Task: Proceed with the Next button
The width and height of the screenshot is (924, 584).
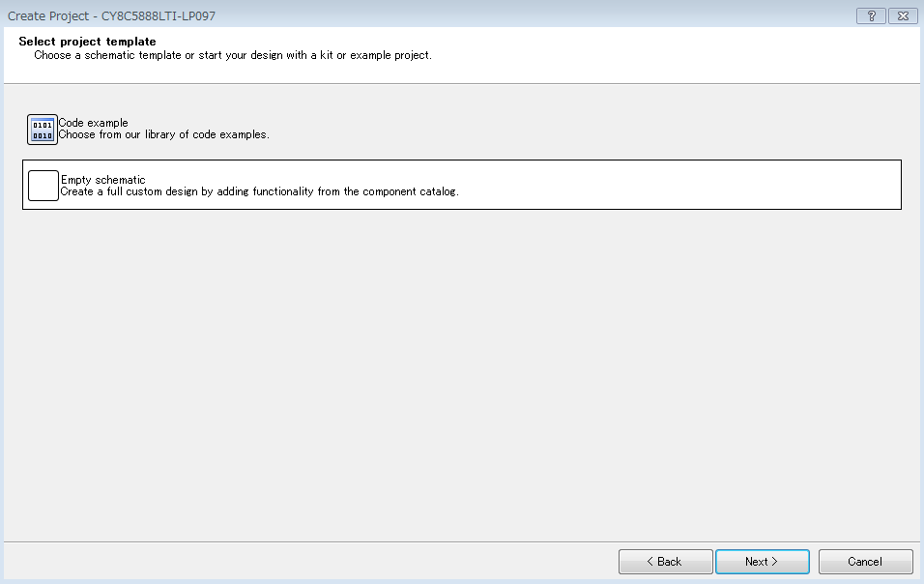Action: [x=762, y=562]
